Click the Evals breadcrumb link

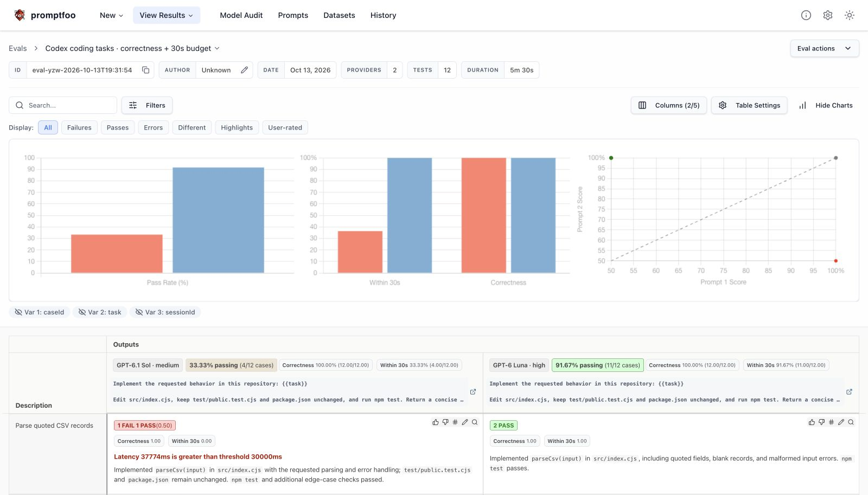point(17,48)
